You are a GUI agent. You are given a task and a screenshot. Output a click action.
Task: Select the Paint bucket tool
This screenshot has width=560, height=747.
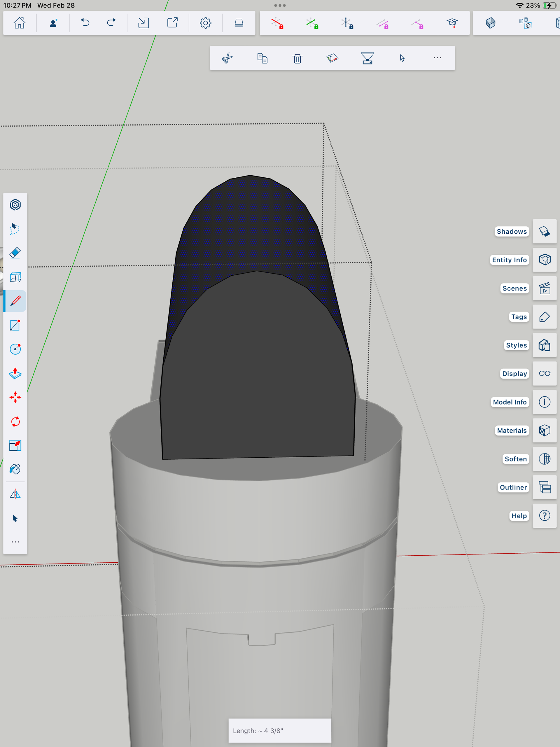click(15, 469)
